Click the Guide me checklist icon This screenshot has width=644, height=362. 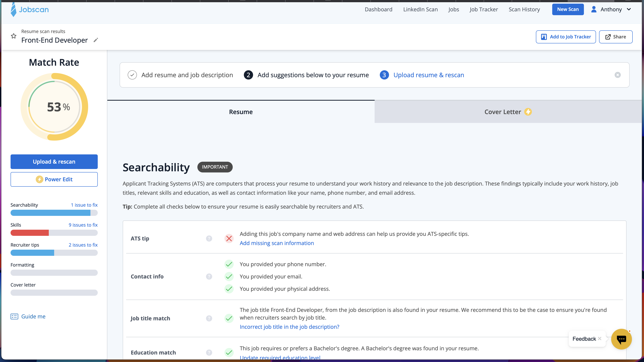click(14, 316)
